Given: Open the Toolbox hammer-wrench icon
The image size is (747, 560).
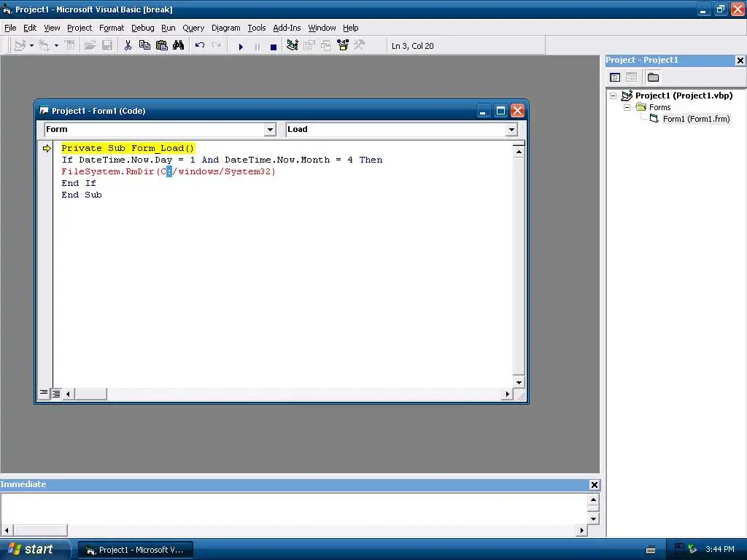Looking at the screenshot, I should 359,46.
